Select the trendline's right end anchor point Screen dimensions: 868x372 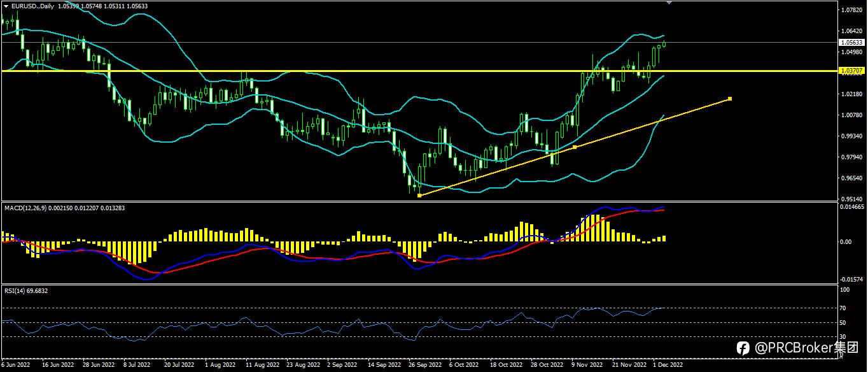pos(730,99)
